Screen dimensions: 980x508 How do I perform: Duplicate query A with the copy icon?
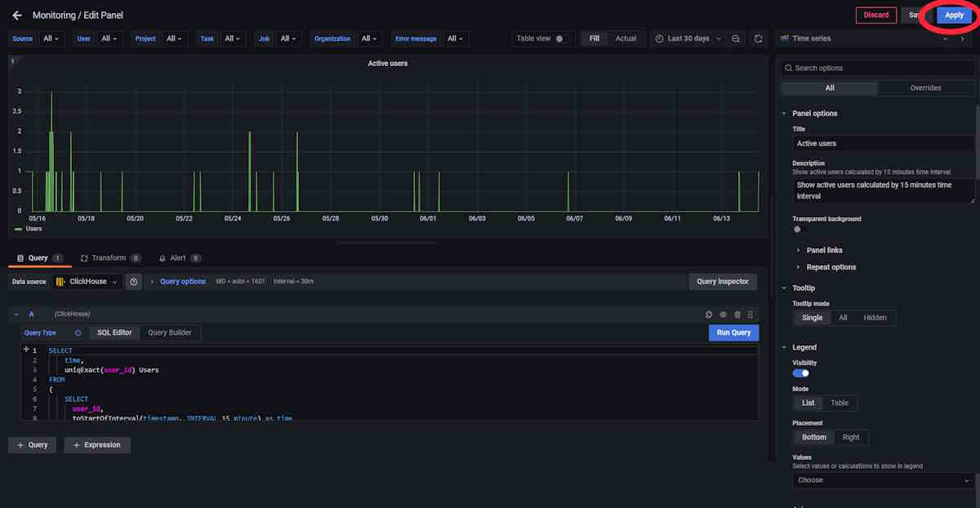tap(709, 314)
